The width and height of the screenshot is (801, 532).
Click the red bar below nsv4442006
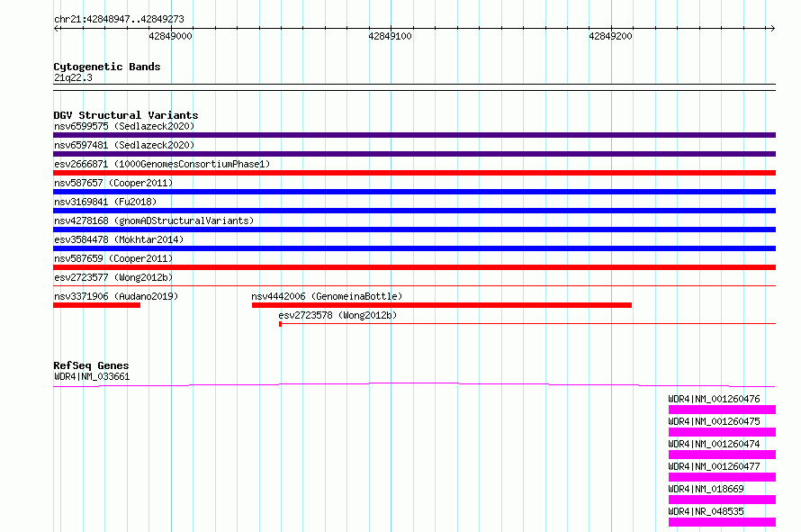coord(442,305)
